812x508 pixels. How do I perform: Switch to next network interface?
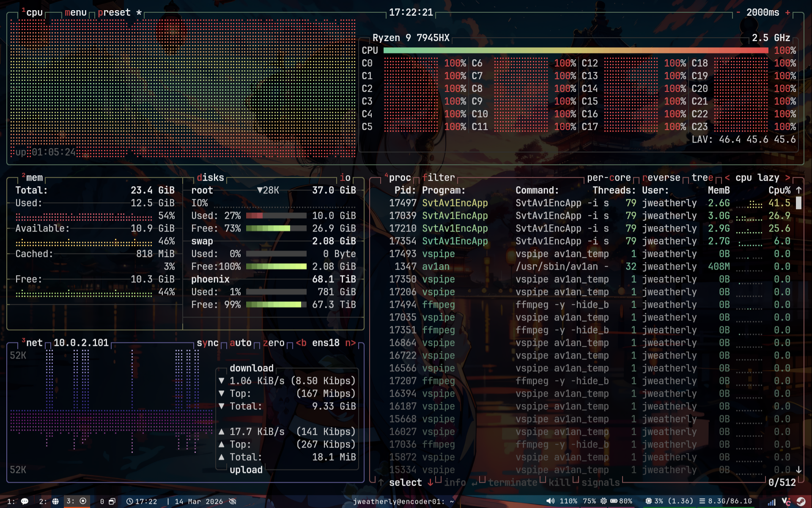[351, 343]
